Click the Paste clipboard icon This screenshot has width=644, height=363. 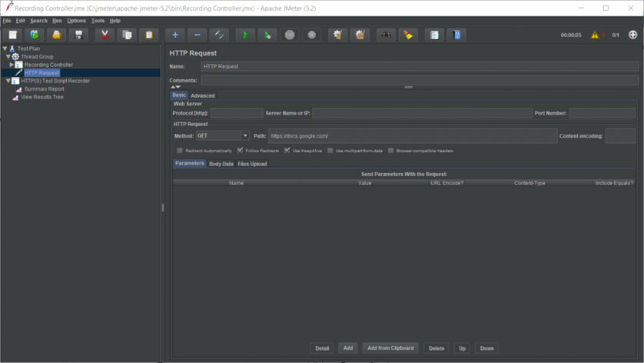149,35
